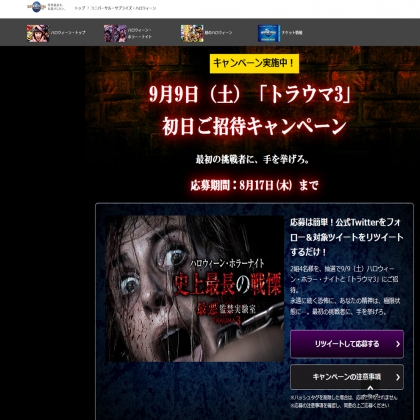Click the 初日ご招待キャンペーン heading
420x420 pixels.
coord(254,126)
